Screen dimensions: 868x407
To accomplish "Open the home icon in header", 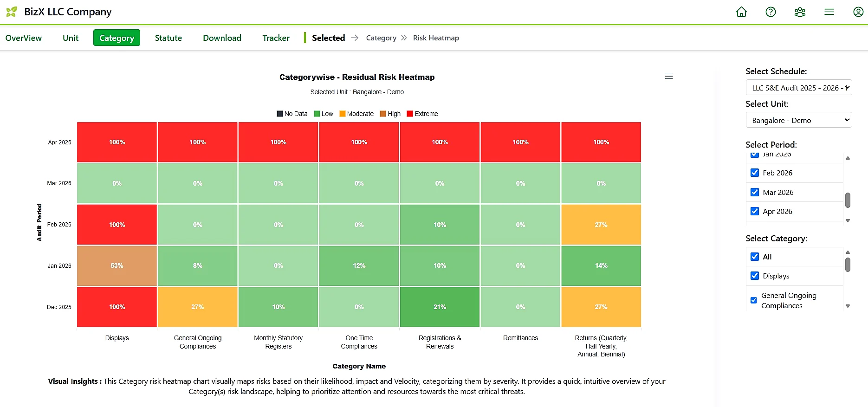I will 741,12.
